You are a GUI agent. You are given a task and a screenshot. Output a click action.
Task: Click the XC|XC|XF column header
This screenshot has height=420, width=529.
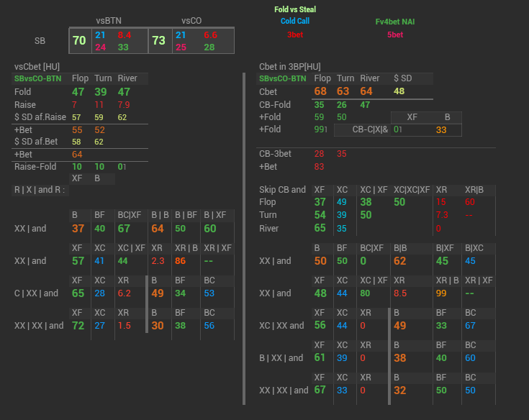coord(412,190)
